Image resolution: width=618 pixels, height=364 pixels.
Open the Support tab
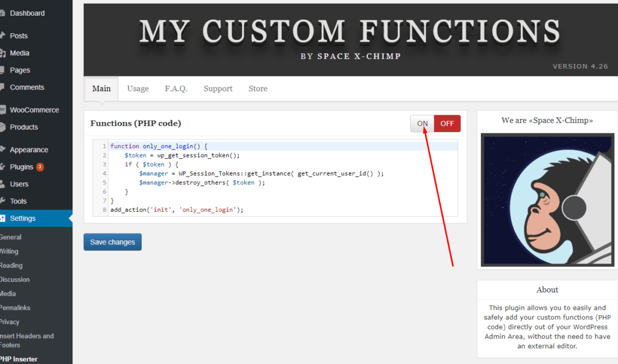pyautogui.click(x=218, y=89)
